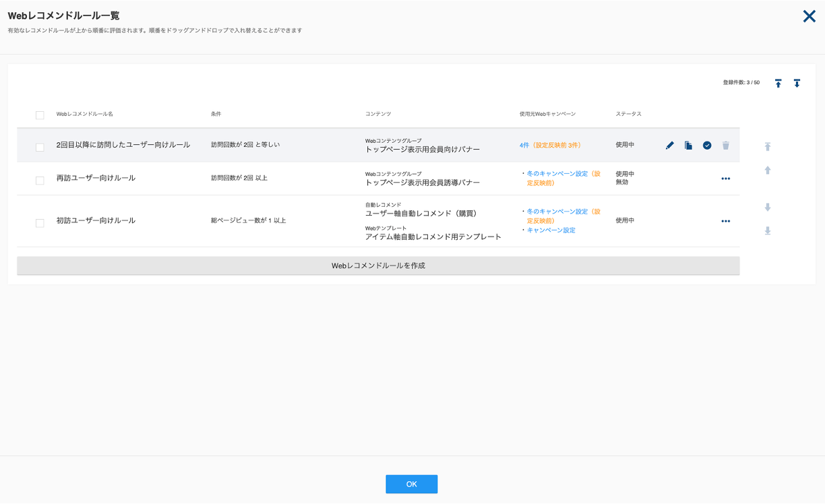Screen dimensions: 825x504
Task: Click the condition 訪問回数が 2回 と等しい
Action: pos(245,145)
